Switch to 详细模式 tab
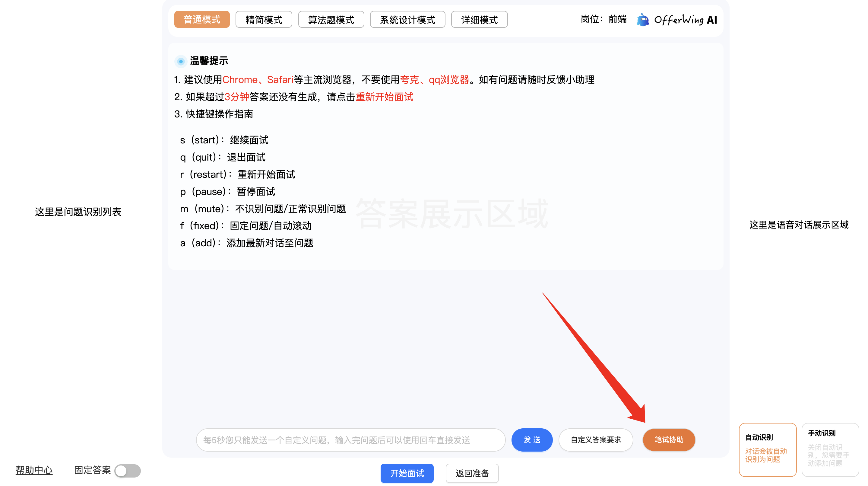This screenshot has height=486, width=868. [479, 20]
